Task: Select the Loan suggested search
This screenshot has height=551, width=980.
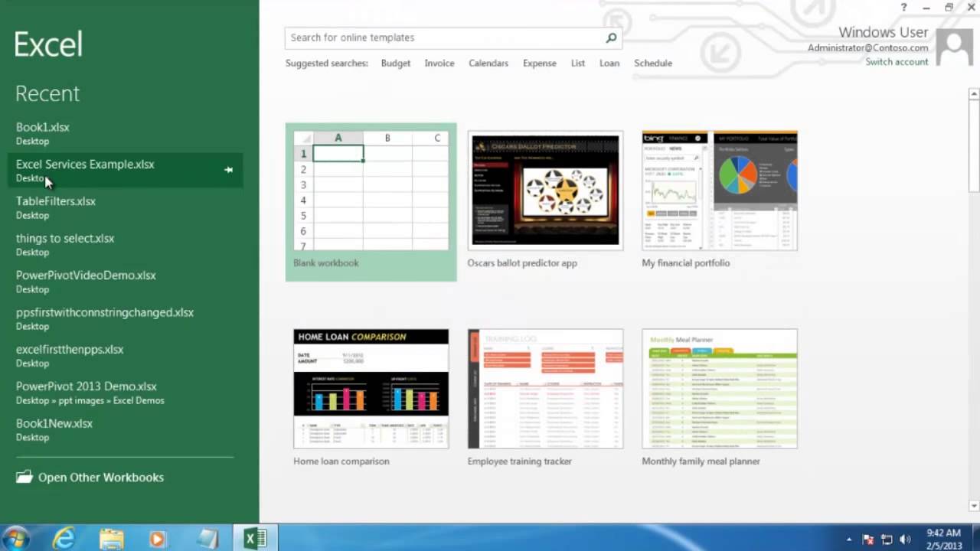Action: (x=609, y=64)
